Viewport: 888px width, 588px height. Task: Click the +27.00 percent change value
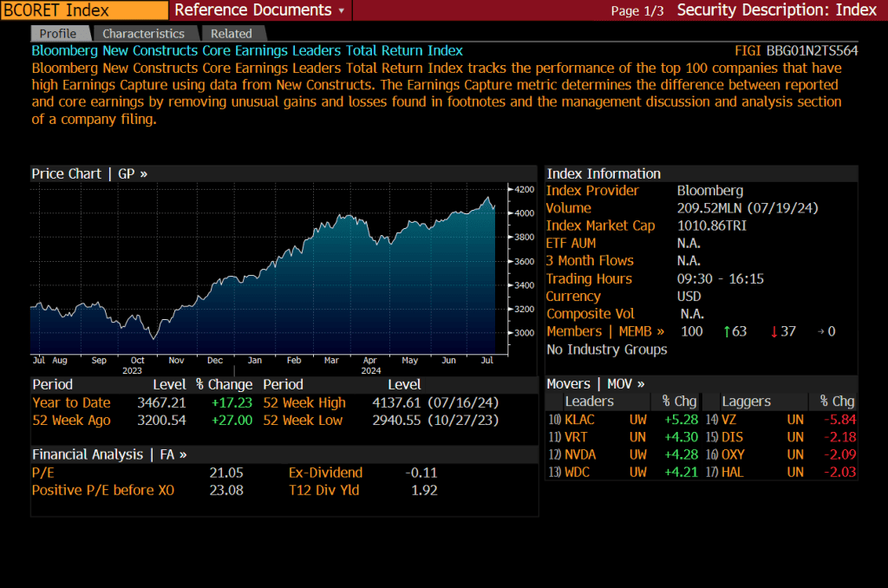(x=232, y=421)
